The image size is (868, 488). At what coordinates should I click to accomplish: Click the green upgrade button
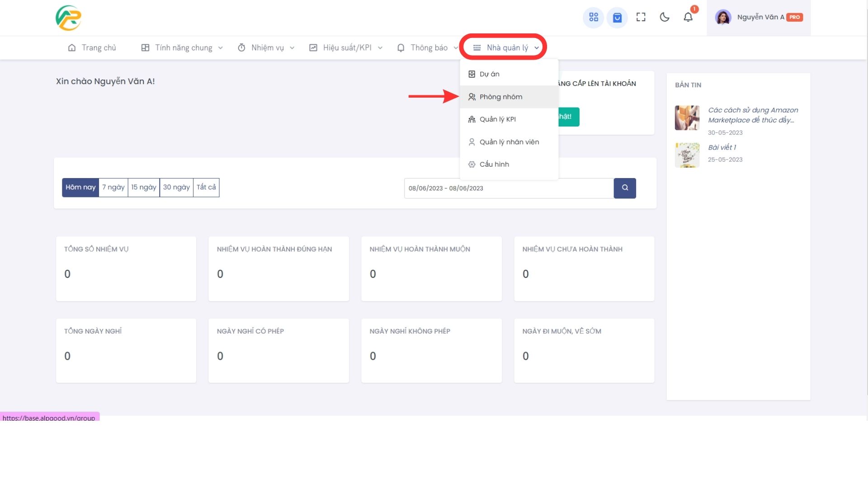click(x=569, y=117)
